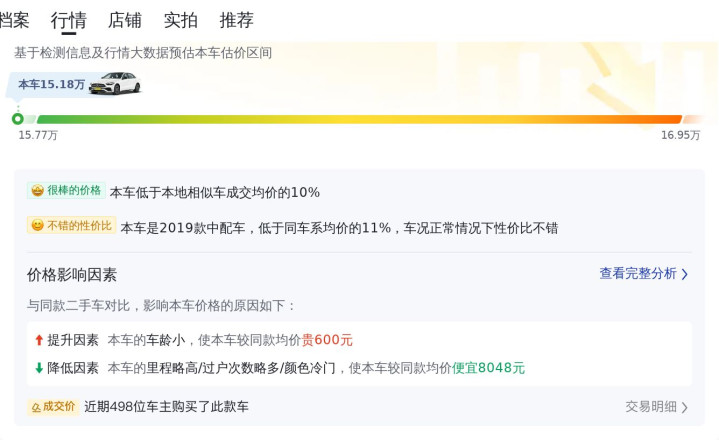The height and width of the screenshot is (440, 719).
Task: Expand the chevron next to 查看完整分析
Action: [685, 274]
